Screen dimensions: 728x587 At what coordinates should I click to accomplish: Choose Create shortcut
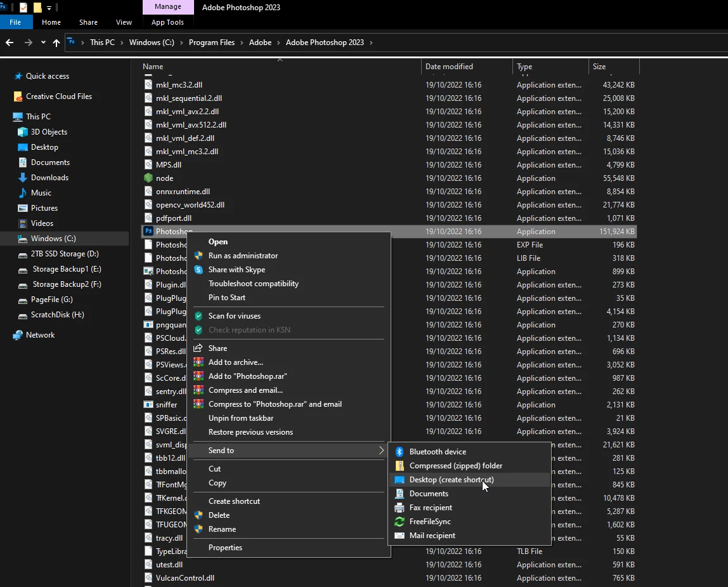coord(234,501)
